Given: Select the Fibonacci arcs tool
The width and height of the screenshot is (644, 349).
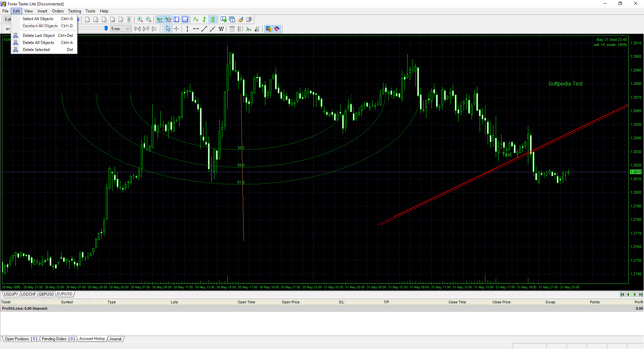Looking at the screenshot, I should point(249,29).
